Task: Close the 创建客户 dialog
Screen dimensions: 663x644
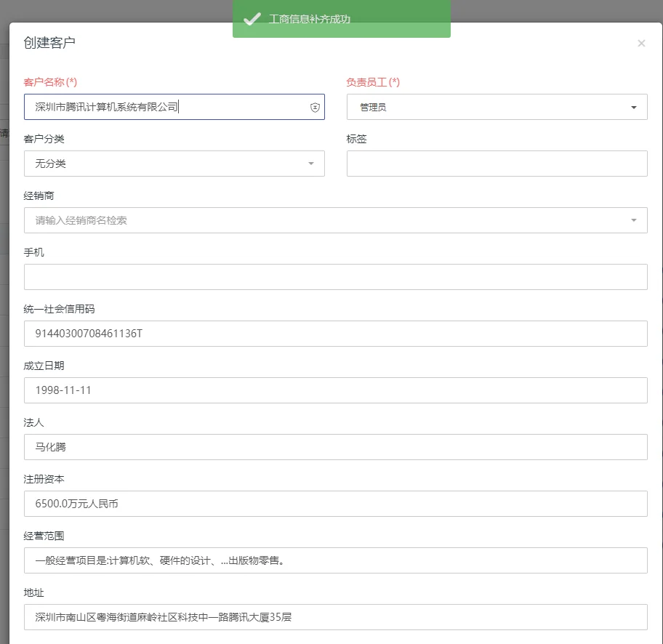Action: 641,43
